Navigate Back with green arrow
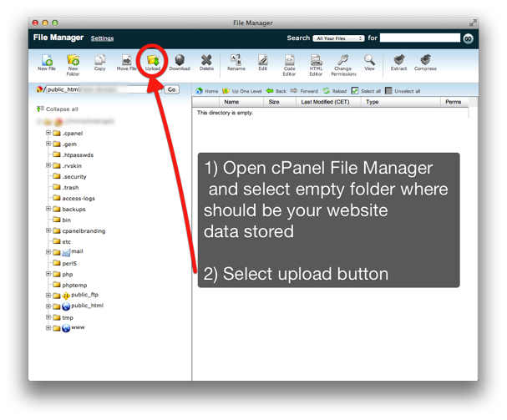 [x=276, y=91]
